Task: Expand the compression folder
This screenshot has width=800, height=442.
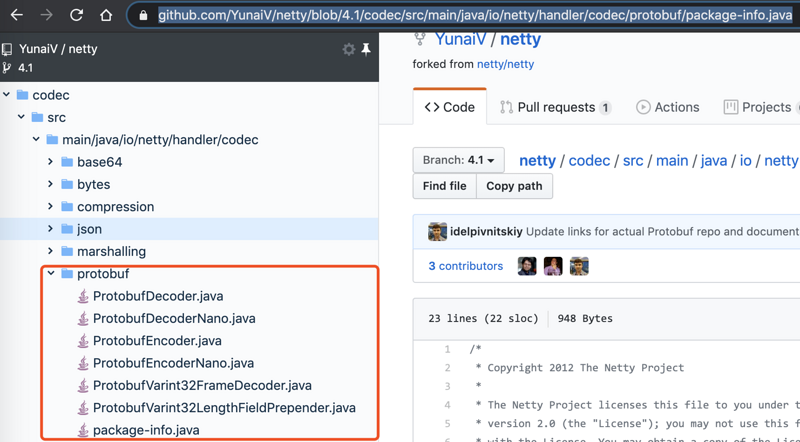Action: (x=51, y=207)
